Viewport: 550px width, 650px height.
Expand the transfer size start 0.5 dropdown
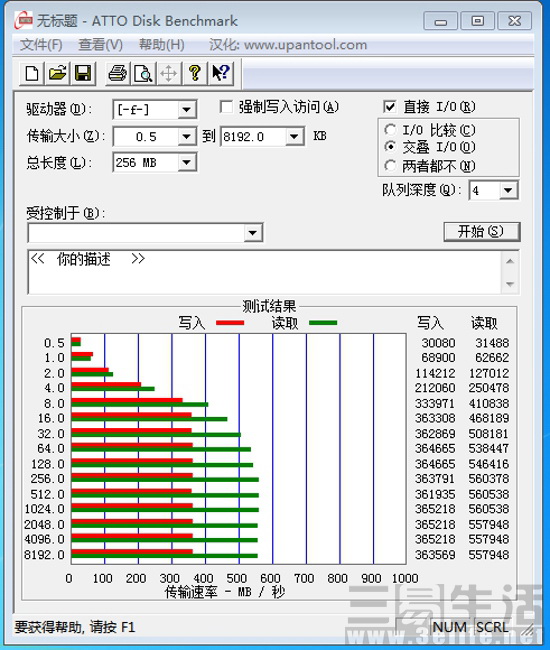(x=187, y=136)
